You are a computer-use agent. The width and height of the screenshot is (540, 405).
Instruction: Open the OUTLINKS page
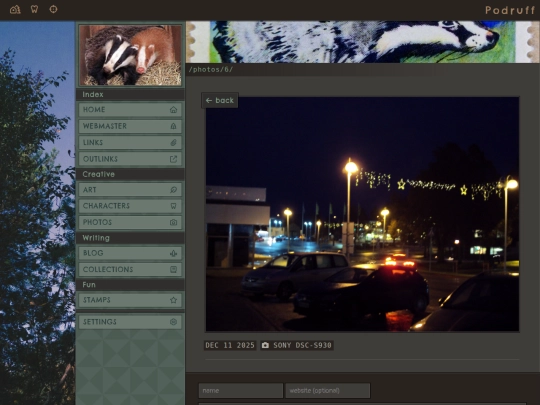130,159
